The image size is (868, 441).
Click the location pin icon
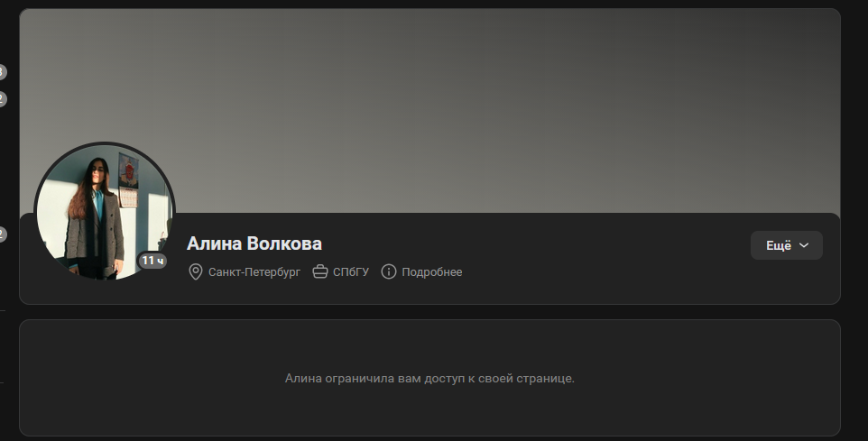[195, 271]
